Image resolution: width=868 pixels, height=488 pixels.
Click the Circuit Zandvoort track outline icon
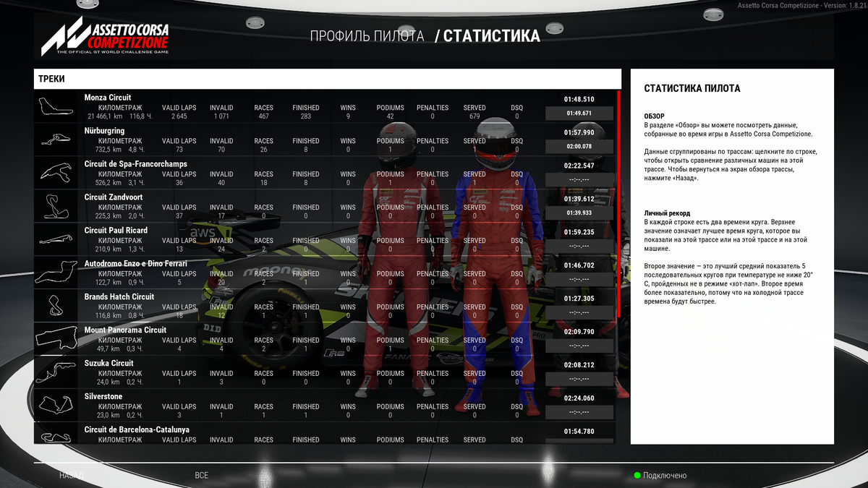click(x=56, y=206)
